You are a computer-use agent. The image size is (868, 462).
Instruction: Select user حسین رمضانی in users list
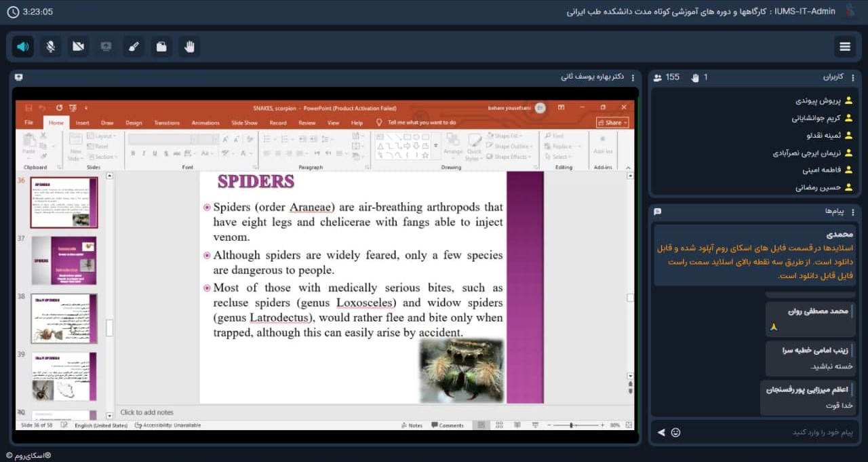tap(818, 187)
